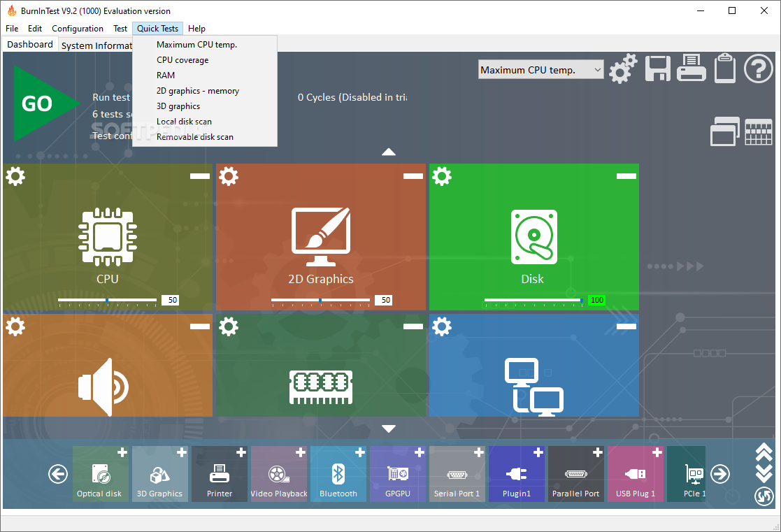Click double down chevrons at bottom right

coord(764,474)
